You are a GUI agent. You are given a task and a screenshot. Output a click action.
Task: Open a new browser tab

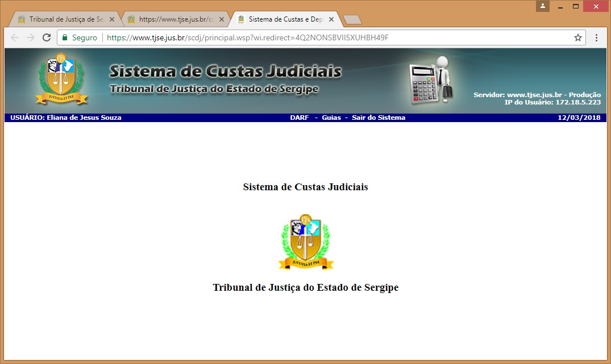(x=352, y=20)
